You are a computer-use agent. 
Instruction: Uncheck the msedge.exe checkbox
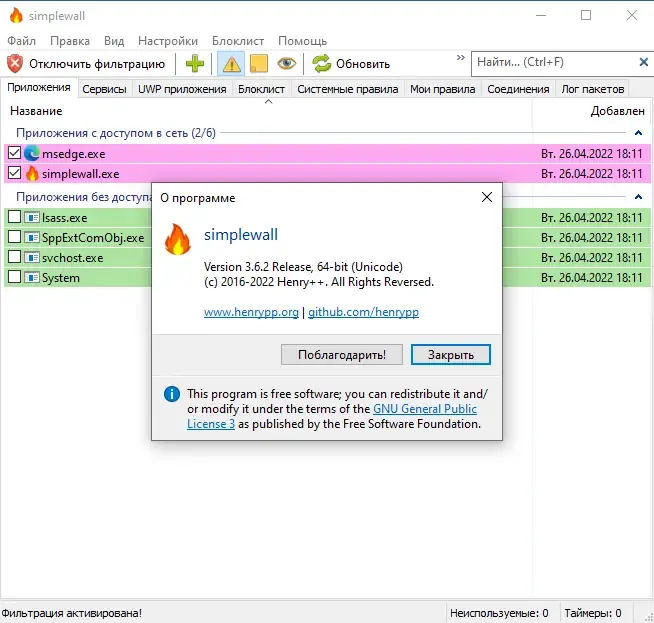pos(15,153)
